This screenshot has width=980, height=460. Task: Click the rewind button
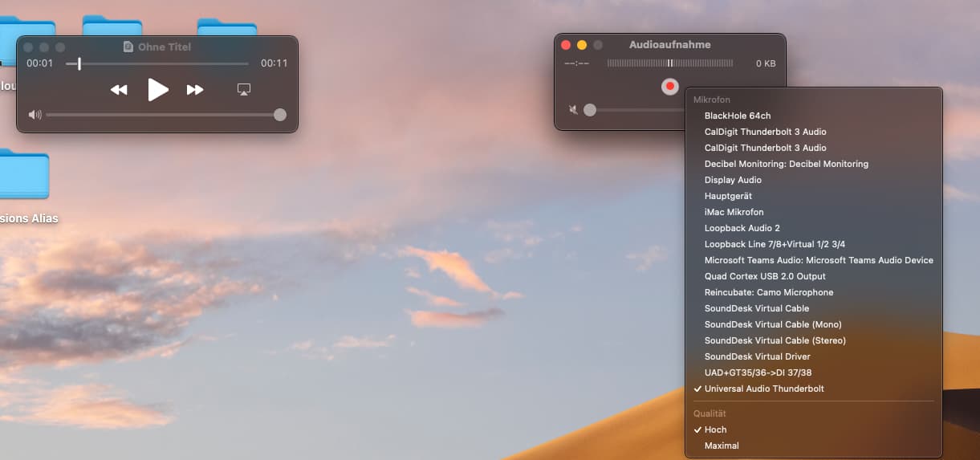(119, 90)
